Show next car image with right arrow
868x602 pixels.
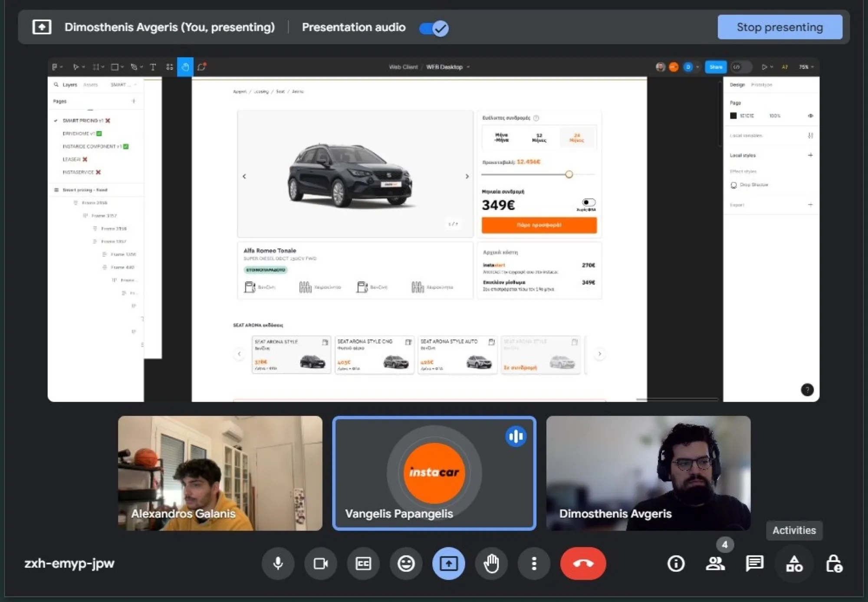[x=467, y=176]
